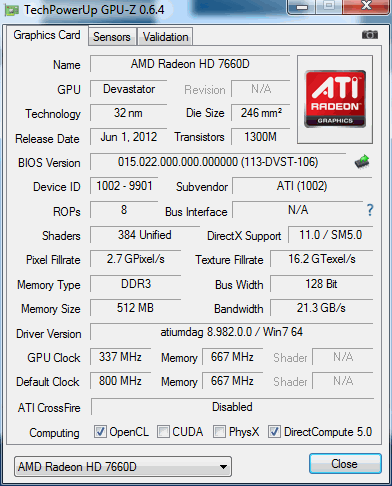Viewport: 392px width, 486px height.
Task: Click the ATI CrossFire label
Action: click(x=49, y=408)
